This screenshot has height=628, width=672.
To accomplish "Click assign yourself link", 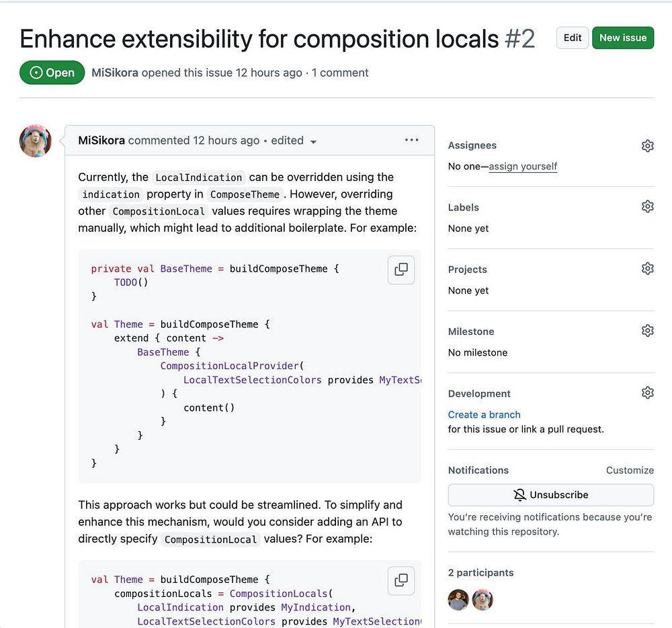I will pos(523,166).
